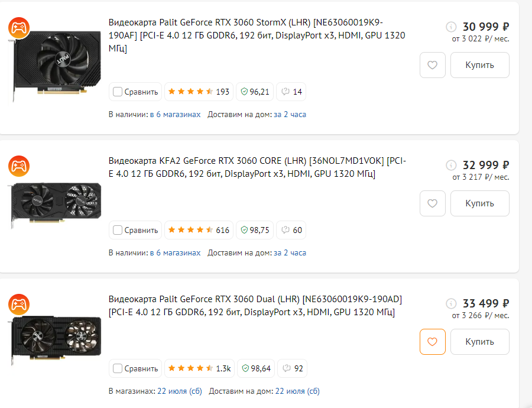Check Сравнить box for Palit StormX

pyautogui.click(x=118, y=92)
